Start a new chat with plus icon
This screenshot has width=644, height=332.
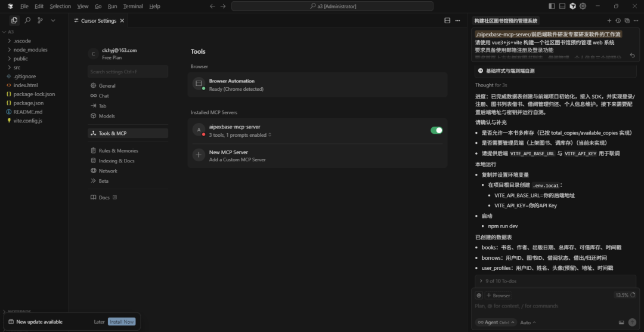pyautogui.click(x=609, y=20)
